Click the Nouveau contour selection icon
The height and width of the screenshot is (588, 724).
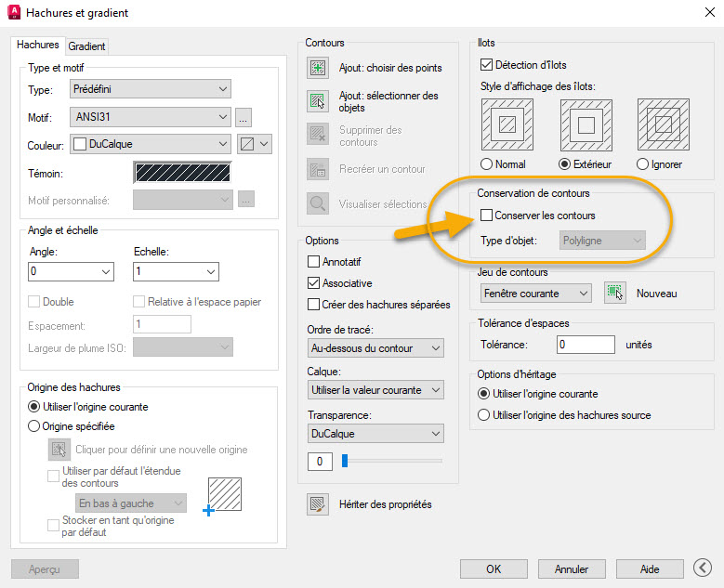click(613, 293)
